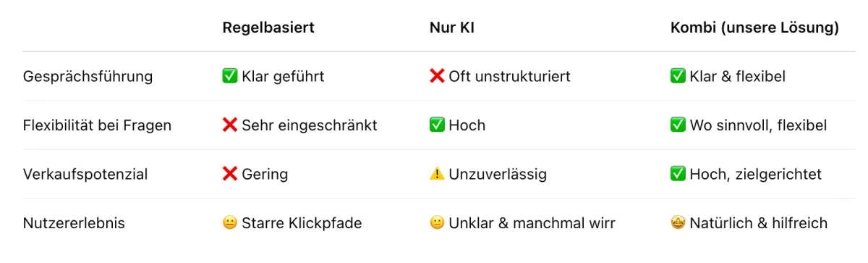Image resolution: width=868 pixels, height=263 pixels.
Task: Click the green checkmark beside Klar geführt
Action: pyautogui.click(x=230, y=76)
